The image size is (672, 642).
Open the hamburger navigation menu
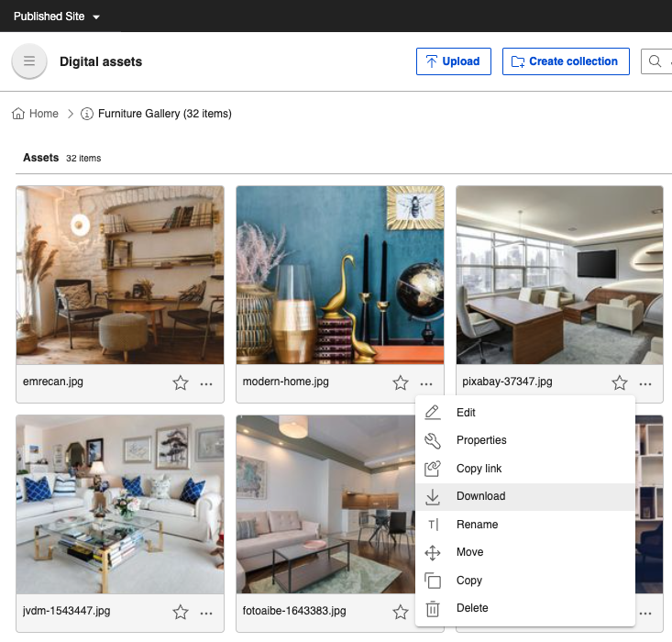tap(29, 61)
